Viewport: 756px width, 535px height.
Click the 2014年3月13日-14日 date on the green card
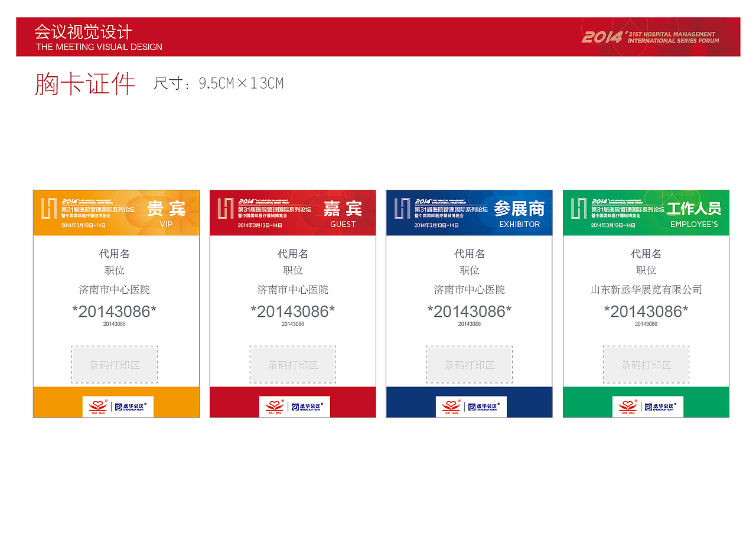coord(613,225)
